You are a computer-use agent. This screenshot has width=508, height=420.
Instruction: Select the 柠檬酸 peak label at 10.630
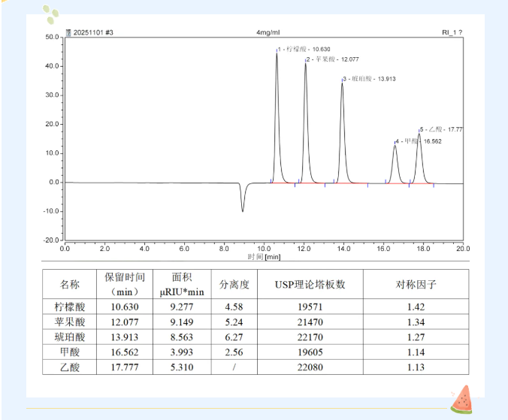click(304, 50)
